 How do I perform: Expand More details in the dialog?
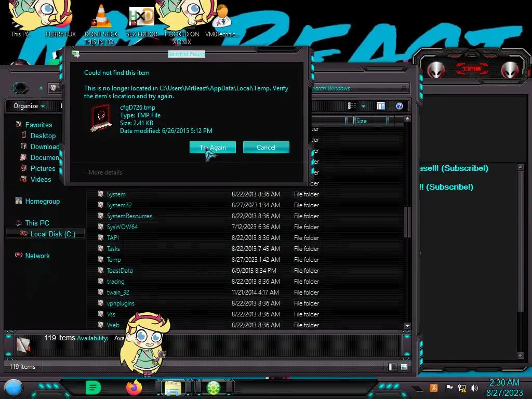103,172
